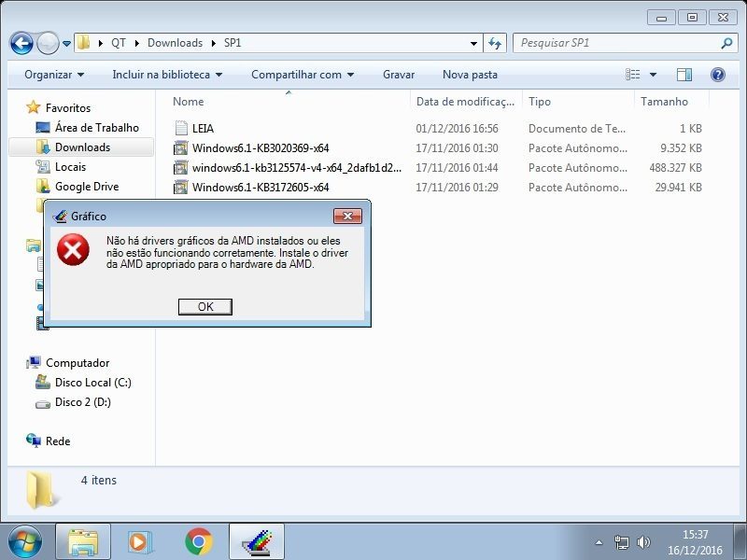Open the address bar previous locations dropdown
Viewport: 747px width, 560px height.
click(473, 43)
